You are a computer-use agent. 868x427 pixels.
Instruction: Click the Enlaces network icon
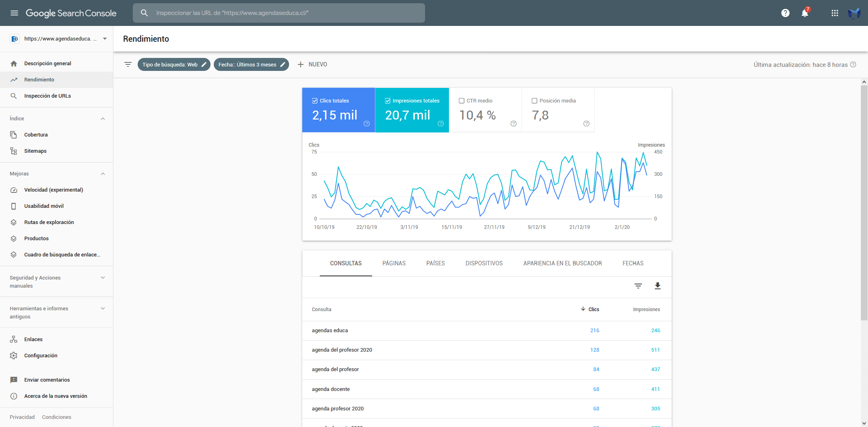pos(14,339)
